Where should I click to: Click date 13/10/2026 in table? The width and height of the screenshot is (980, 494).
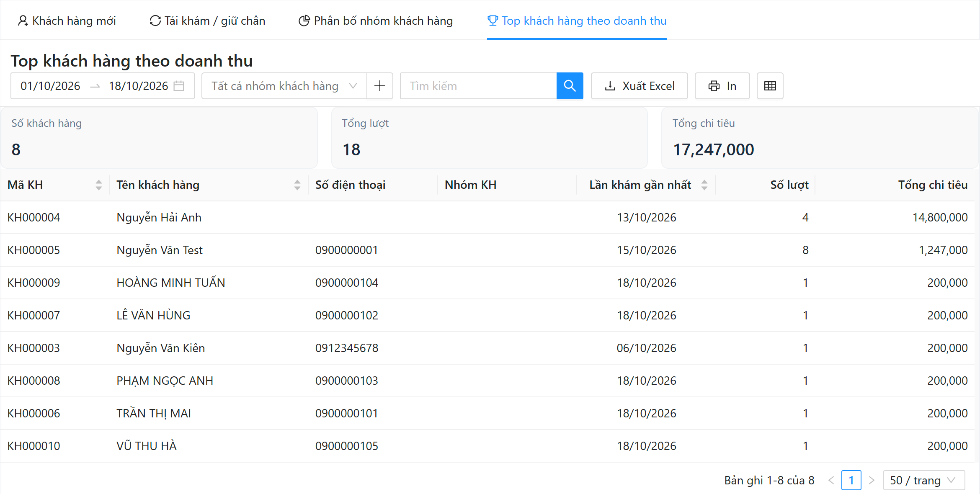(647, 217)
